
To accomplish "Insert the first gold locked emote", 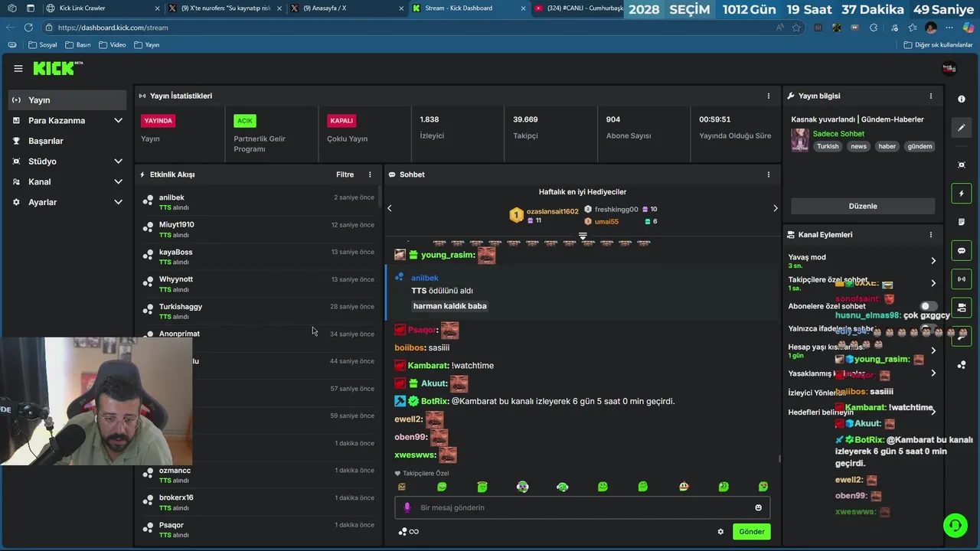I will (402, 487).
